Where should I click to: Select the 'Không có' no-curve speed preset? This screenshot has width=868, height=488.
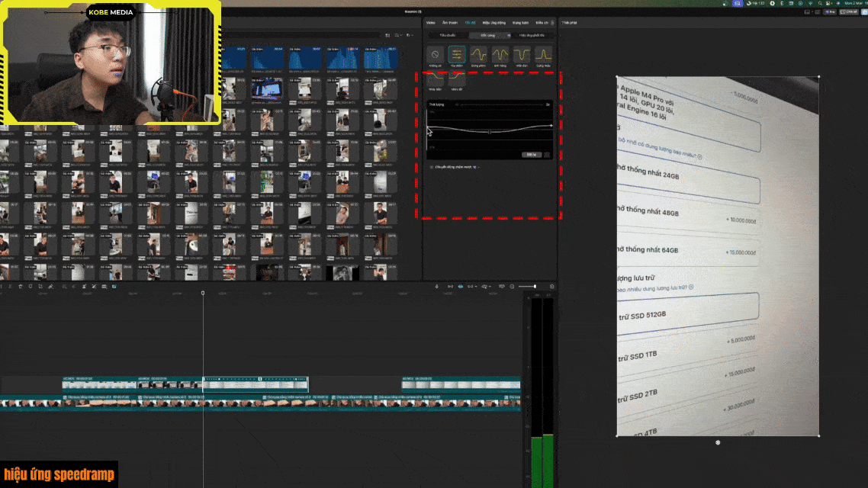click(x=435, y=55)
